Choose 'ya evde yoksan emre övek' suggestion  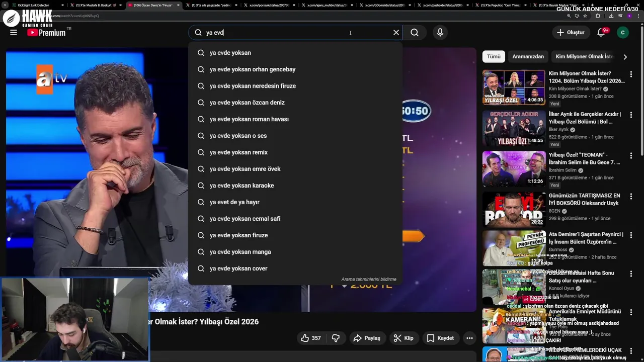[295, 169]
